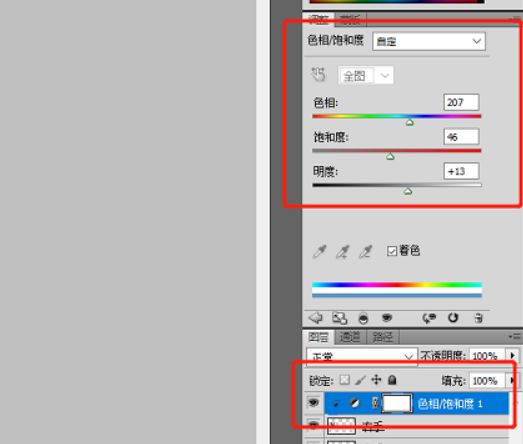Select the 色相/饱和度 1 layer name
The image size is (523, 444).
tap(450, 404)
